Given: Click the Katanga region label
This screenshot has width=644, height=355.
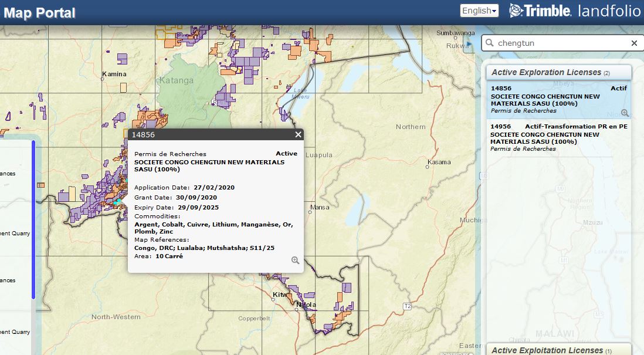Looking at the screenshot, I should click(x=176, y=80).
